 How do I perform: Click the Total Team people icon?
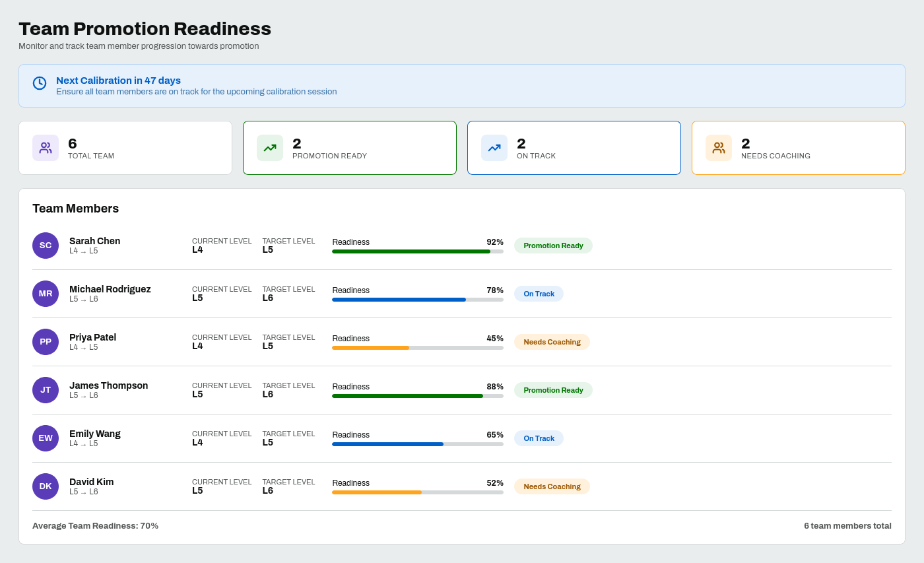tap(46, 148)
